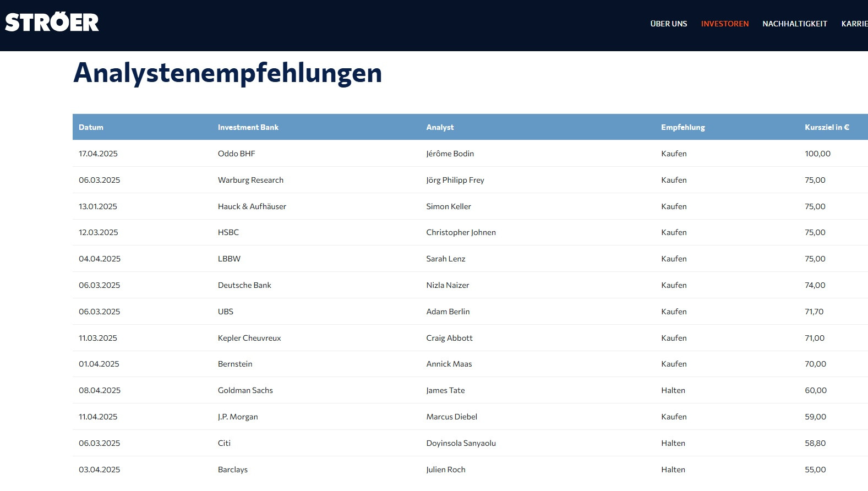
Task: Click analyst Doyinsola Sanyaolu
Action: pyautogui.click(x=461, y=443)
